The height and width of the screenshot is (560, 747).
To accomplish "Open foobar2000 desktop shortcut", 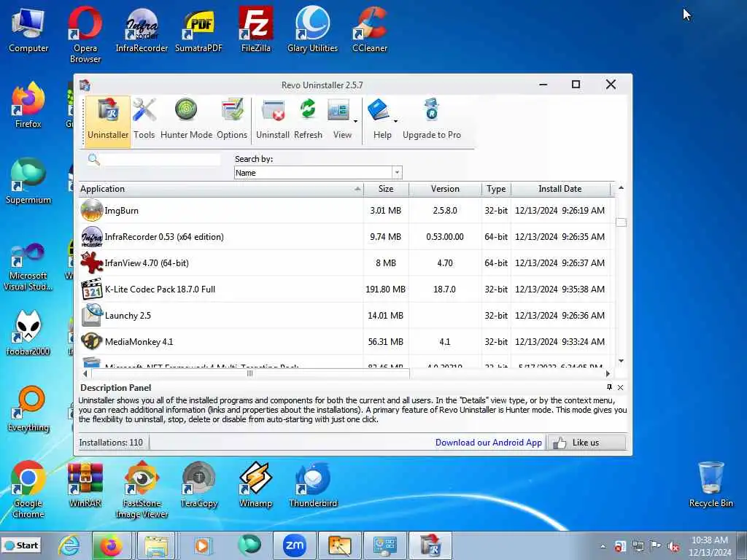I will pyautogui.click(x=28, y=332).
